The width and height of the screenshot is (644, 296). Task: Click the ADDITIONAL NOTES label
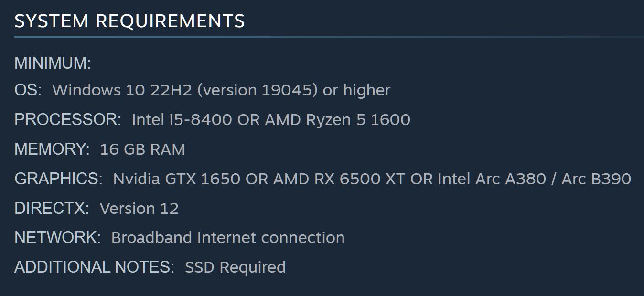pyautogui.click(x=94, y=267)
